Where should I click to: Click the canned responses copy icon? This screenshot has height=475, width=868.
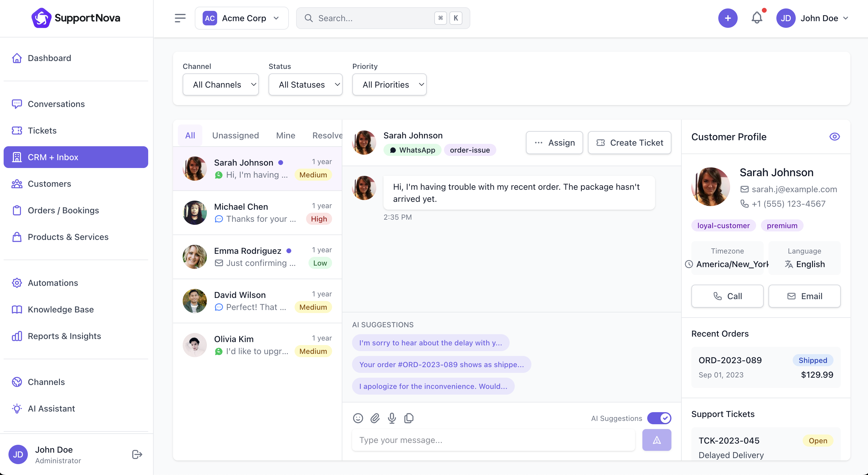pyautogui.click(x=409, y=418)
